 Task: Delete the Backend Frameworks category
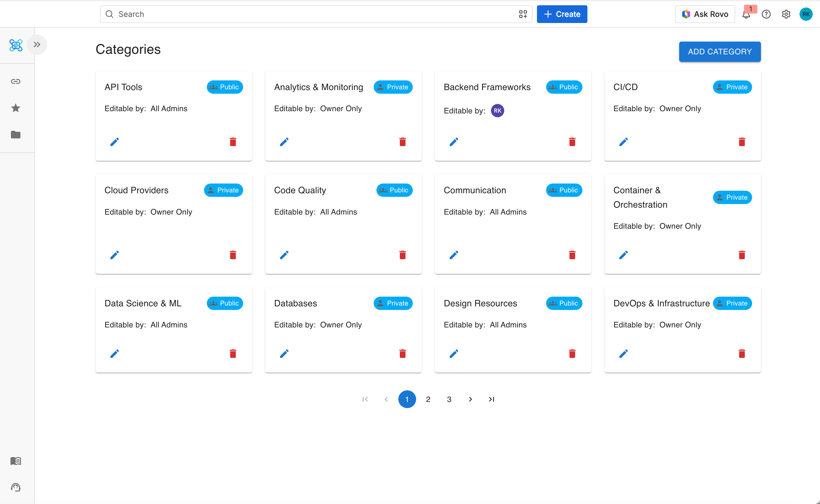pyautogui.click(x=572, y=142)
